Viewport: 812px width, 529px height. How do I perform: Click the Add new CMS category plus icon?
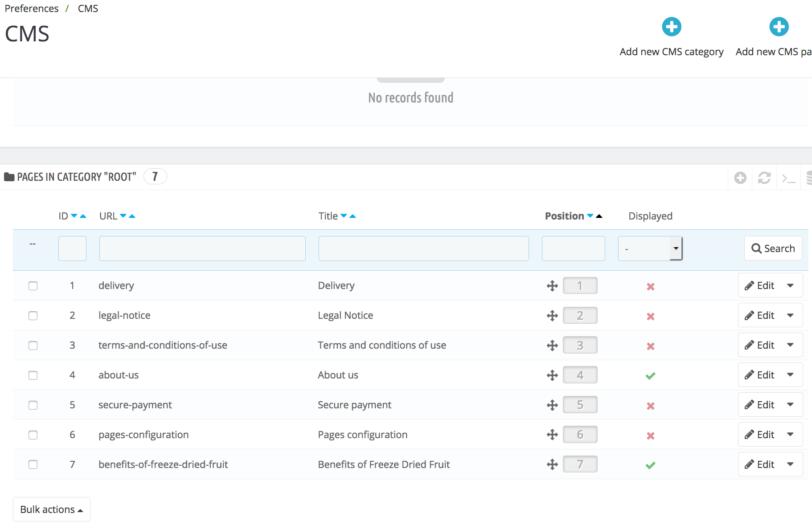click(671, 27)
